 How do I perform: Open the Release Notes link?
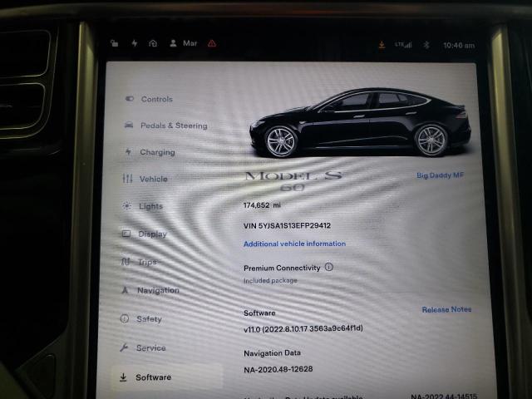pyautogui.click(x=446, y=309)
